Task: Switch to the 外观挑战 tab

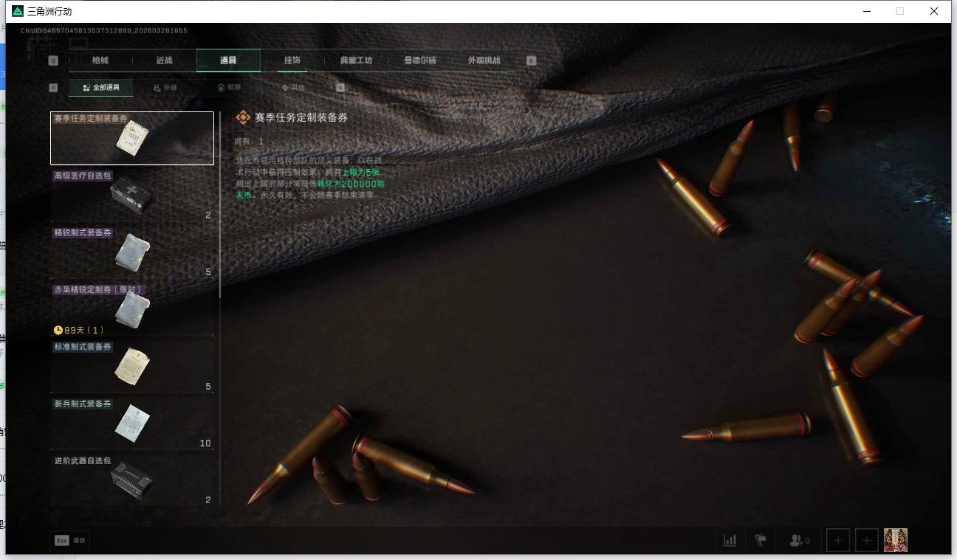Action: 484,61
